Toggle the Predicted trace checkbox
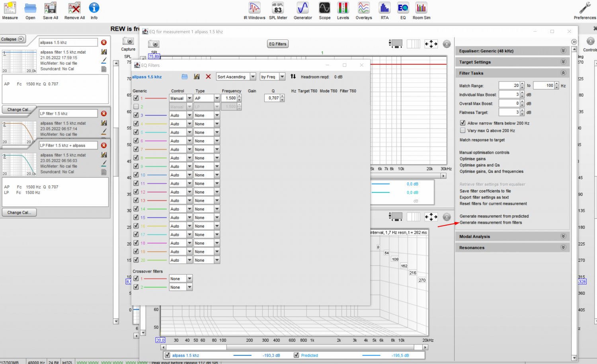Screen dimensions: 597x364 point(296,355)
